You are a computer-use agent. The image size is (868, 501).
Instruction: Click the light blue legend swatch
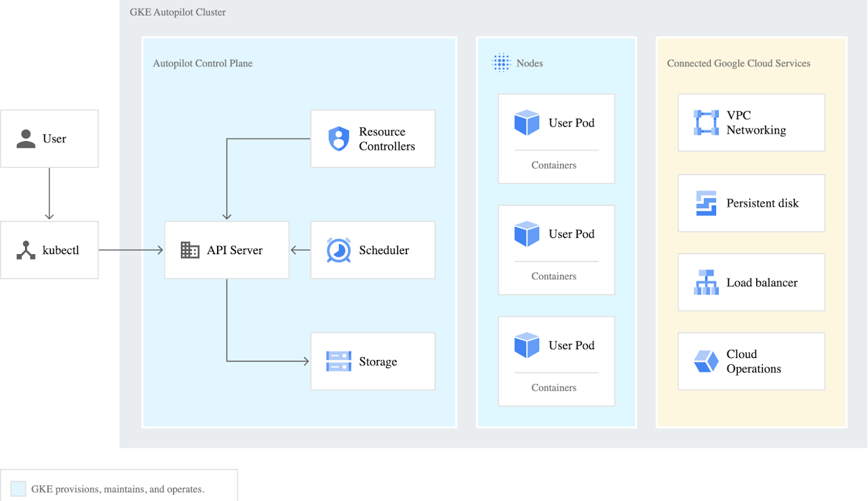point(18,489)
